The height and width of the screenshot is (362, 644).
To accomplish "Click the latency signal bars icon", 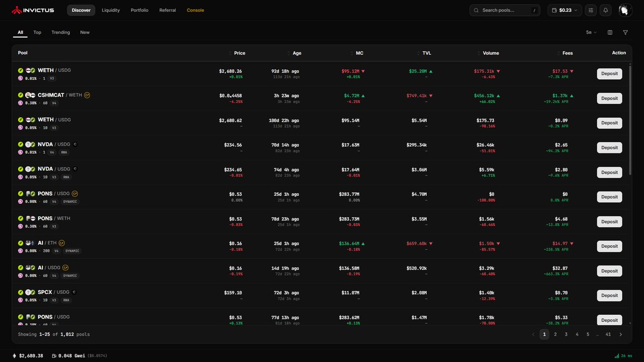I will (x=616, y=356).
